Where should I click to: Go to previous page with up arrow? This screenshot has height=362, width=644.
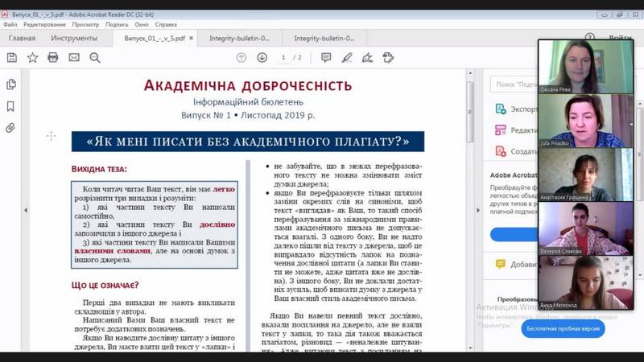pos(242,57)
